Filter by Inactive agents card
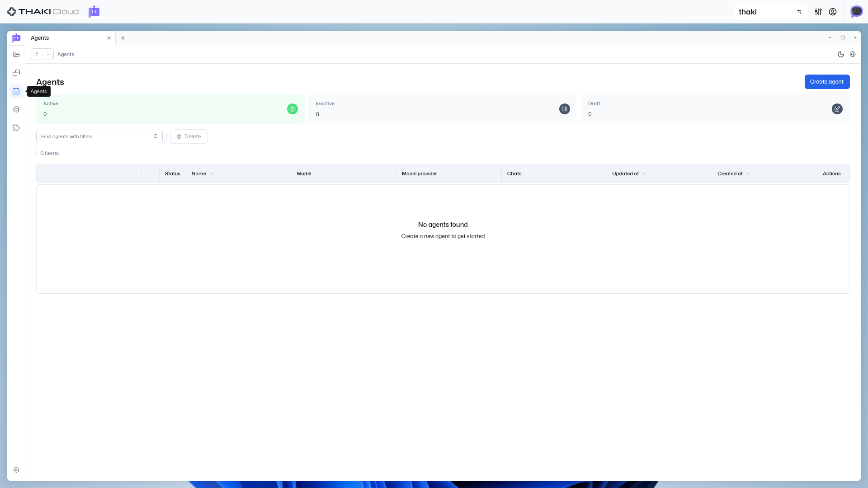868x488 pixels. [x=443, y=109]
